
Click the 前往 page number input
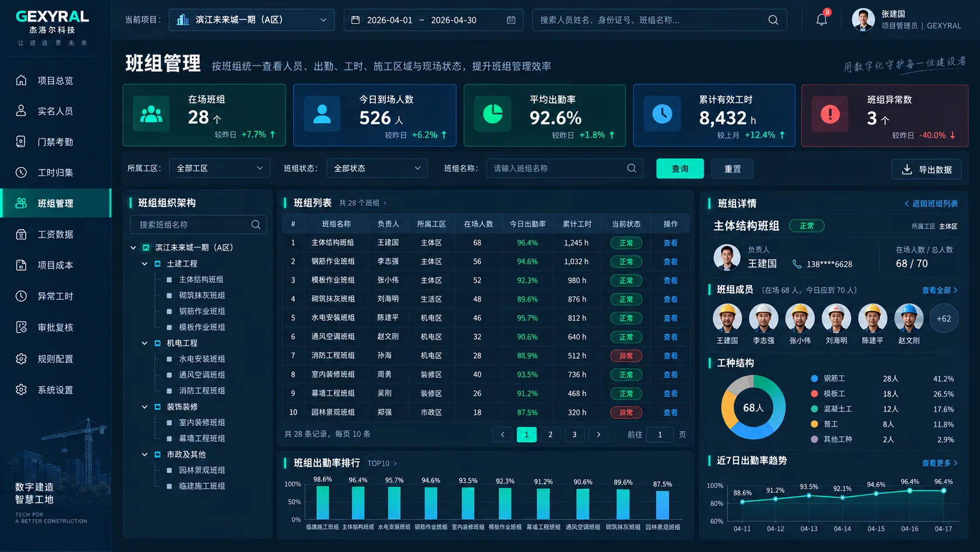[x=660, y=435]
